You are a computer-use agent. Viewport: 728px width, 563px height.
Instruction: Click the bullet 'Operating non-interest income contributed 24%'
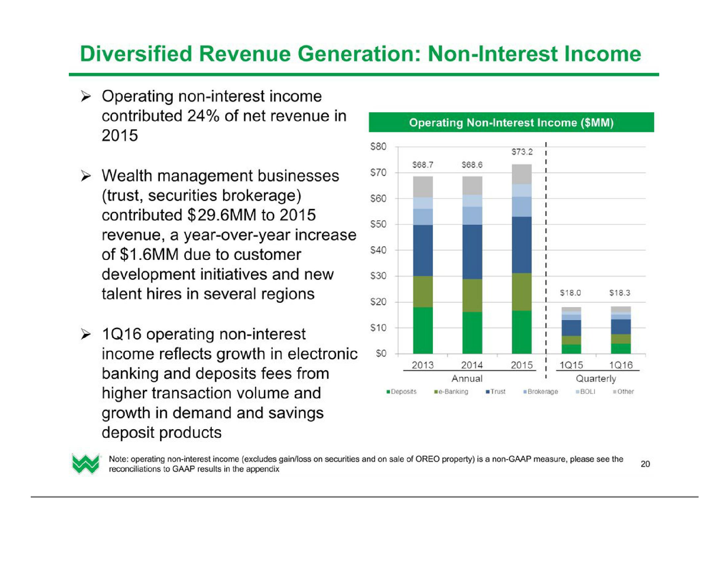(224, 116)
